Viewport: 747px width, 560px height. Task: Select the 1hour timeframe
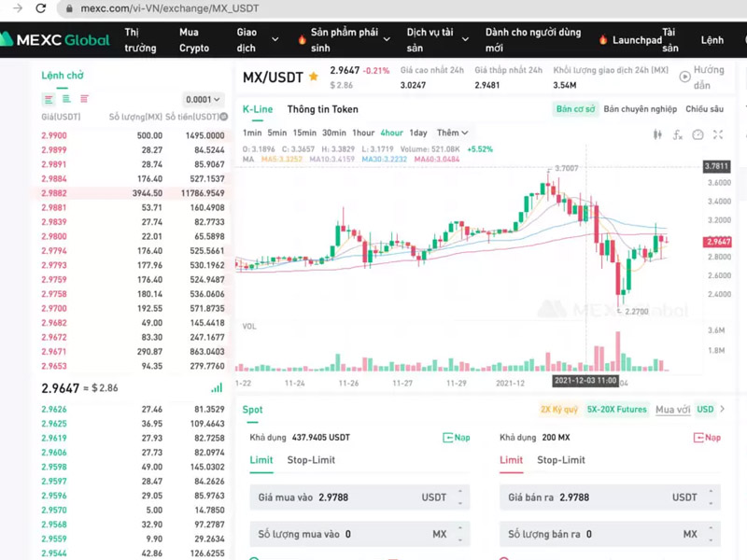coord(363,133)
